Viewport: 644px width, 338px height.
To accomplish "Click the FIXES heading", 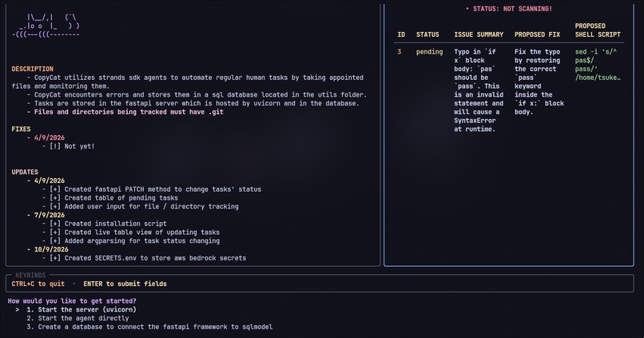I will pos(21,129).
